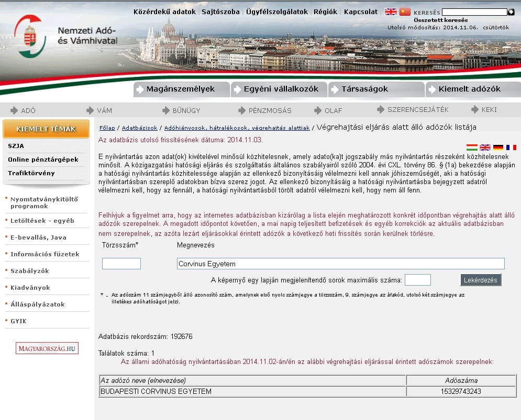This screenshot has width=521, height=420.
Task: Click 'Adatbázis rekordszám: 192676' text
Action: tap(145, 336)
